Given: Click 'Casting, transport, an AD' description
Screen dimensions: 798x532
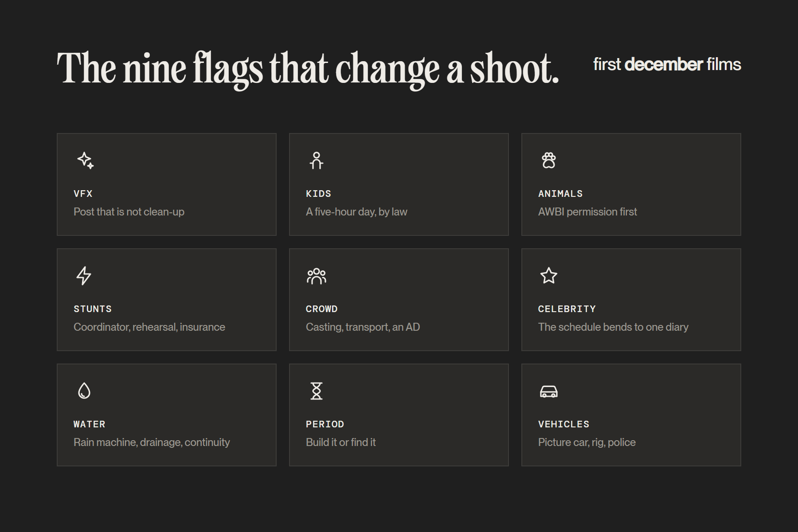Looking at the screenshot, I should pyautogui.click(x=363, y=327).
